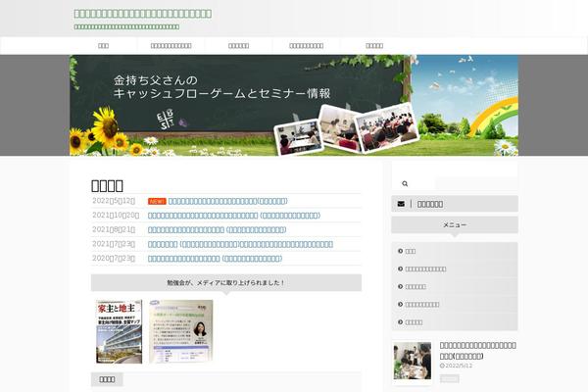Click the date text 2021年10月20日
The image size is (588, 392).
pos(116,216)
